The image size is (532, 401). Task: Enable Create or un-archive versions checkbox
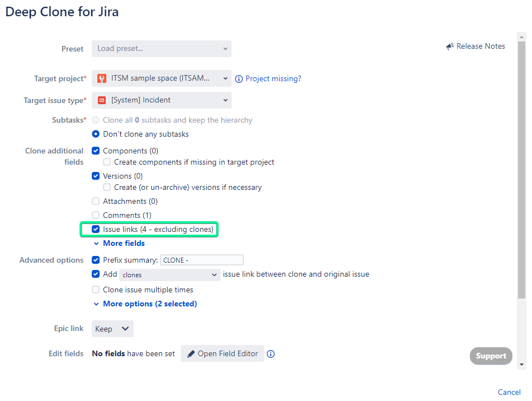tap(107, 187)
